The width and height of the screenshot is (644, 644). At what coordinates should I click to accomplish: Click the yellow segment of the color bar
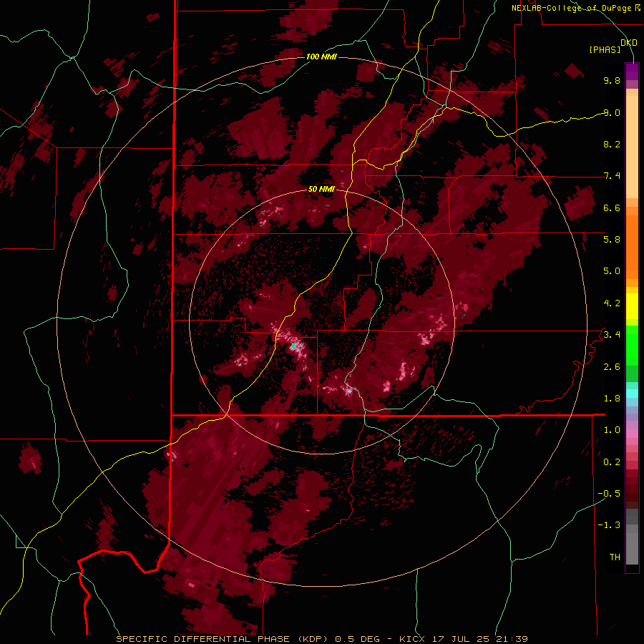(632, 306)
